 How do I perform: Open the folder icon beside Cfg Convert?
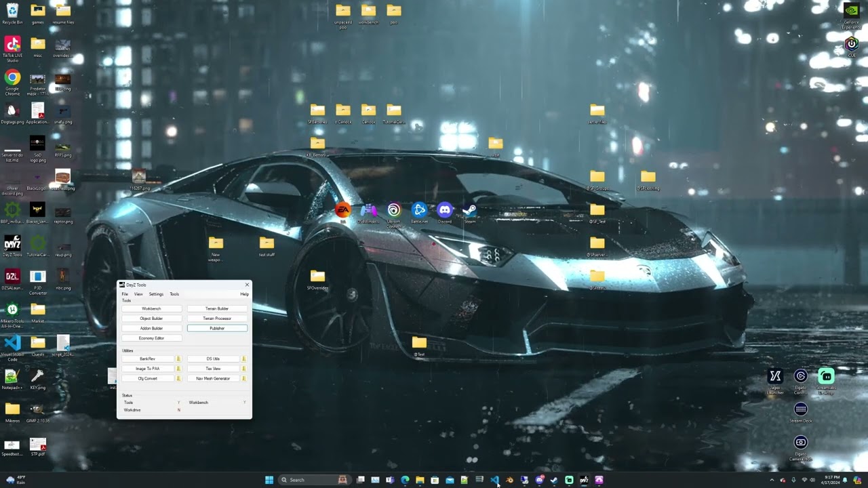pos(178,378)
